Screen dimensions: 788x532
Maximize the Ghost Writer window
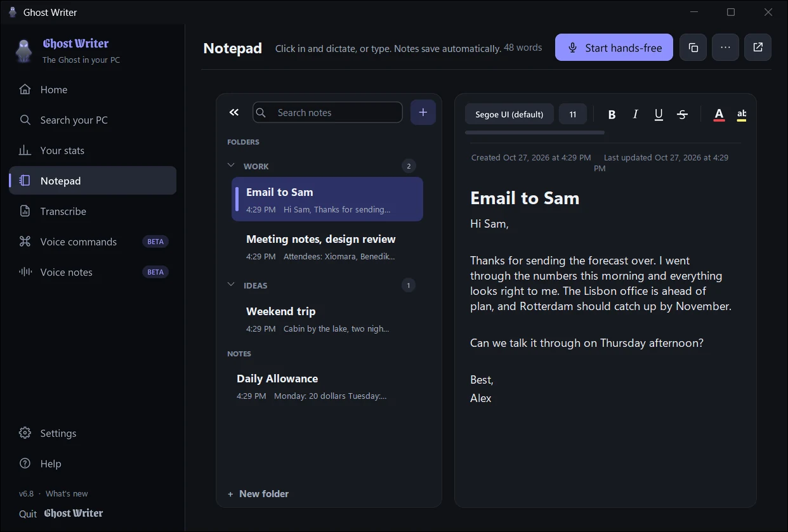click(731, 12)
